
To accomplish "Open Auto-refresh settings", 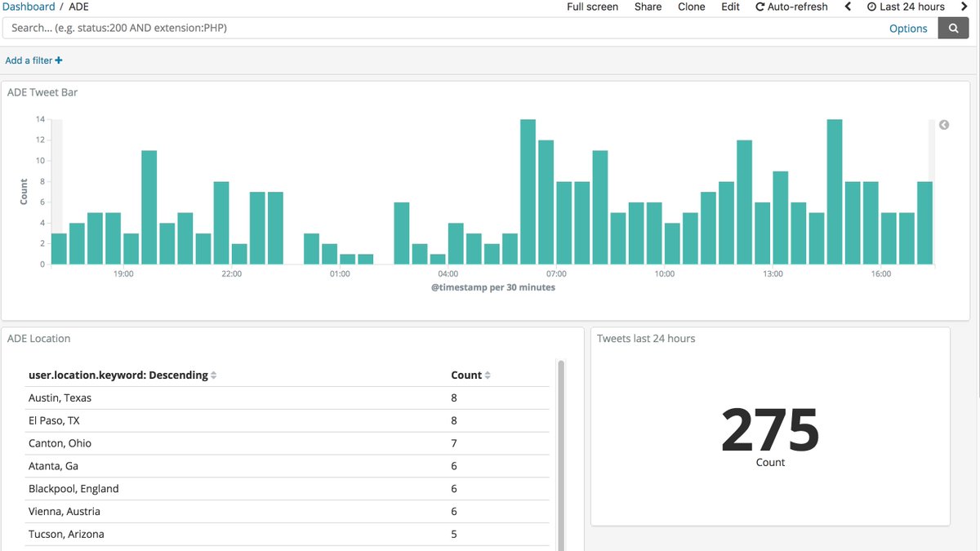I will pyautogui.click(x=791, y=7).
